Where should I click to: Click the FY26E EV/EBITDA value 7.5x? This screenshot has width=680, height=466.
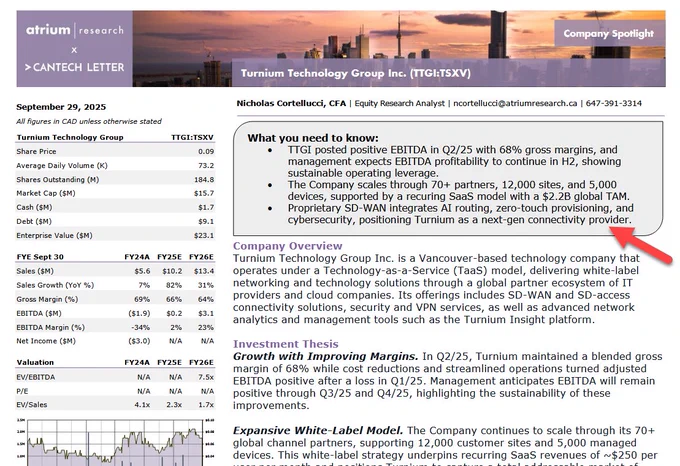point(206,377)
